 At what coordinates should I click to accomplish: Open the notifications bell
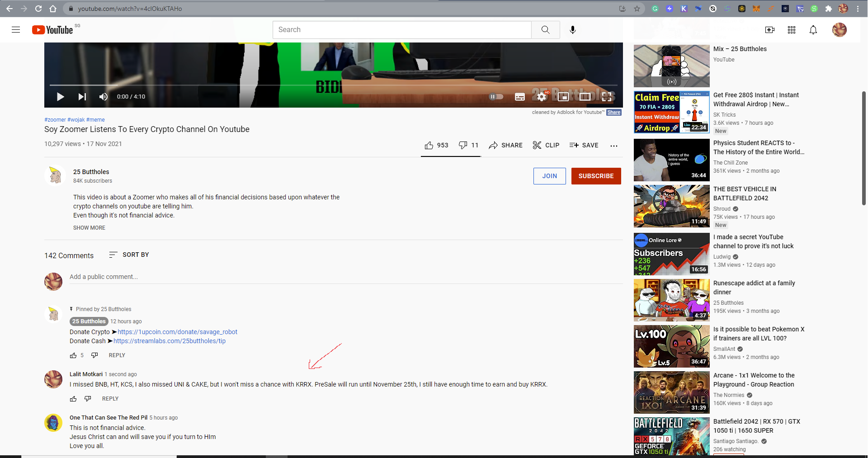coord(813,30)
